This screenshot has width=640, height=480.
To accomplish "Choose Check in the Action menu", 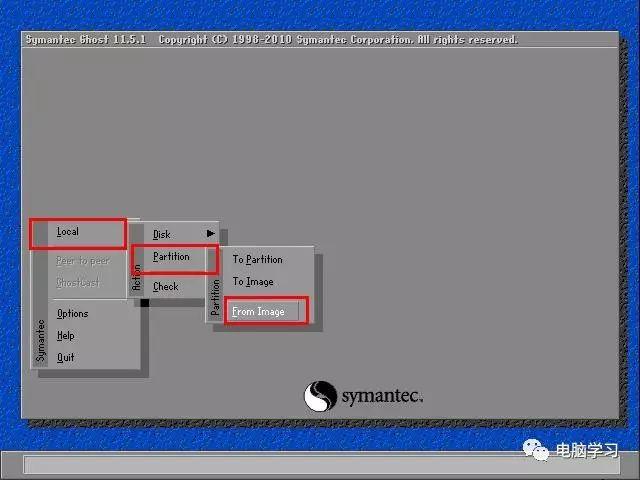I will click(x=166, y=287).
